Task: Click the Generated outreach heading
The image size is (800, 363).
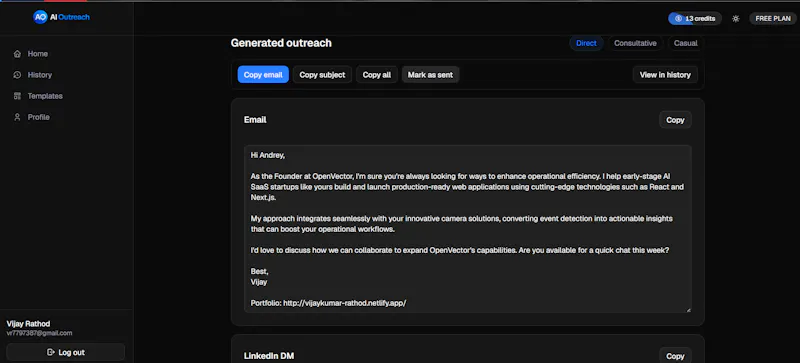Action: click(x=281, y=43)
